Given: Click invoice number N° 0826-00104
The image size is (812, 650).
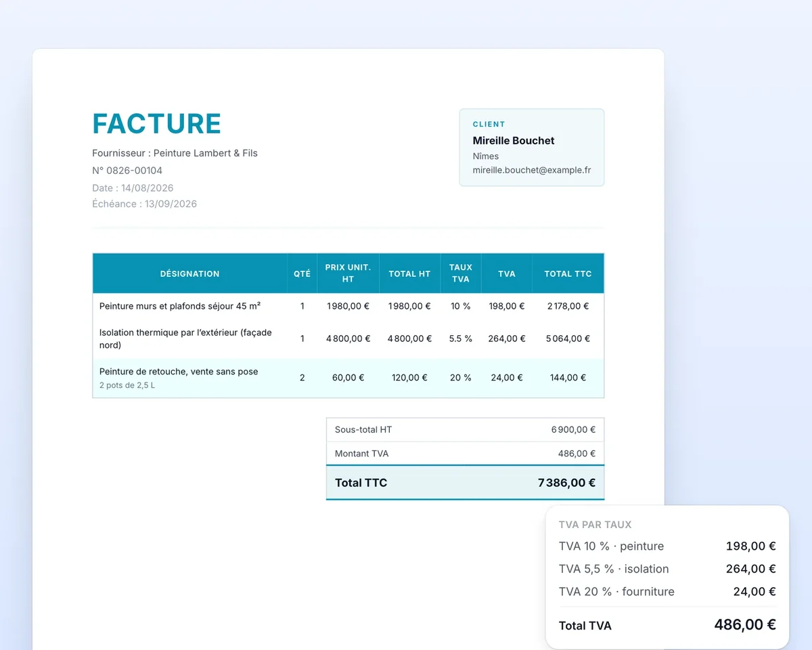Looking at the screenshot, I should click(x=127, y=171).
